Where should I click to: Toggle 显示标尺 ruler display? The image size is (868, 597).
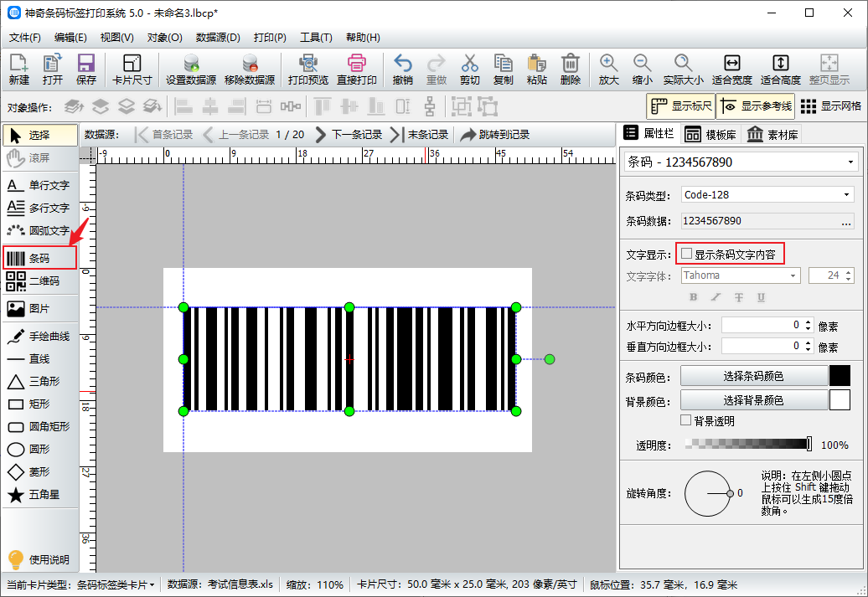pyautogui.click(x=681, y=106)
